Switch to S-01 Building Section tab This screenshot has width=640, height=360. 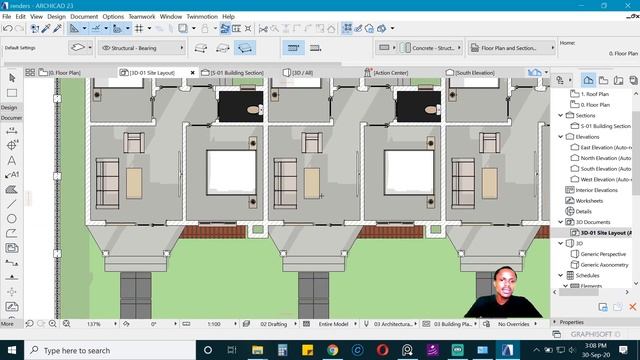tap(233, 73)
